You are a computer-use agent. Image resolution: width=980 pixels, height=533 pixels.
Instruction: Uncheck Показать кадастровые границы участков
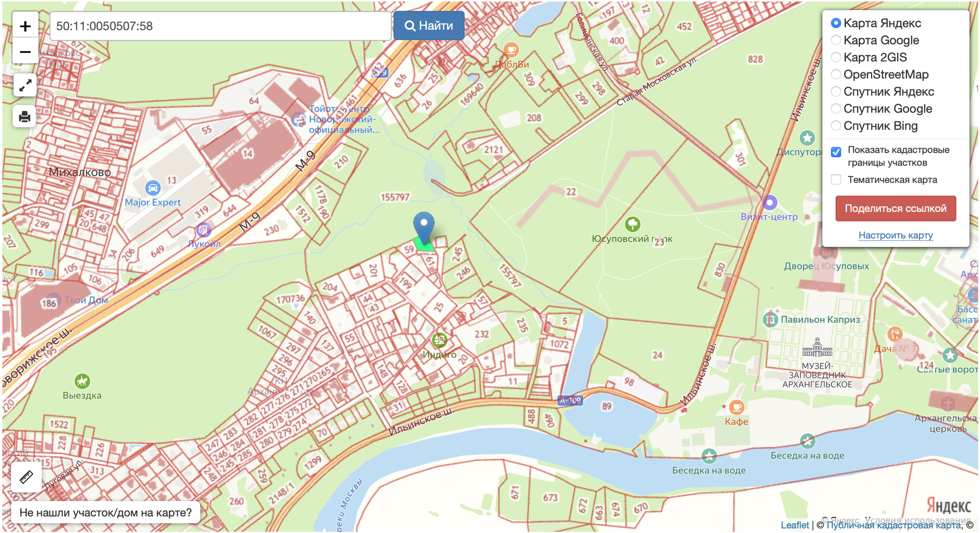(x=836, y=152)
